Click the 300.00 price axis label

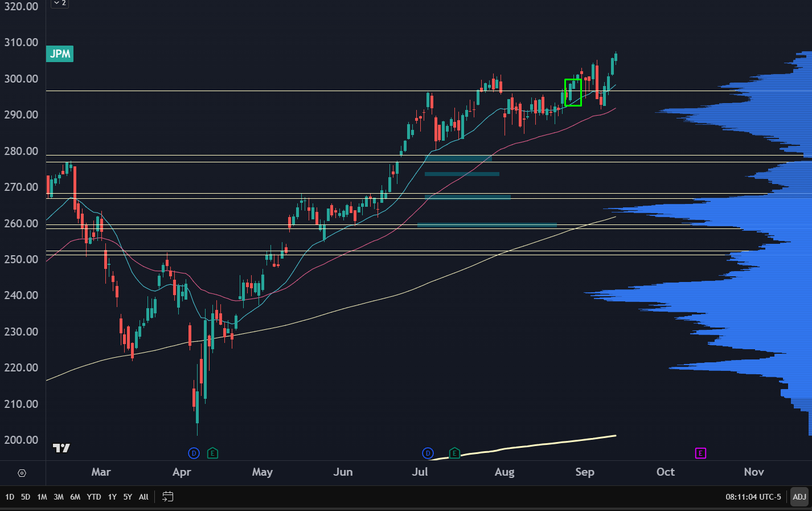[x=21, y=79]
